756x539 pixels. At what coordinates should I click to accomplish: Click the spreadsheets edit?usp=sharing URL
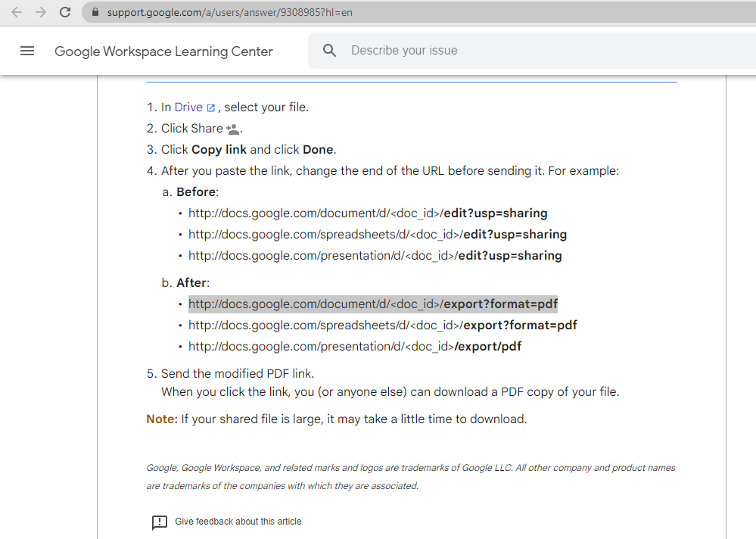tap(378, 235)
